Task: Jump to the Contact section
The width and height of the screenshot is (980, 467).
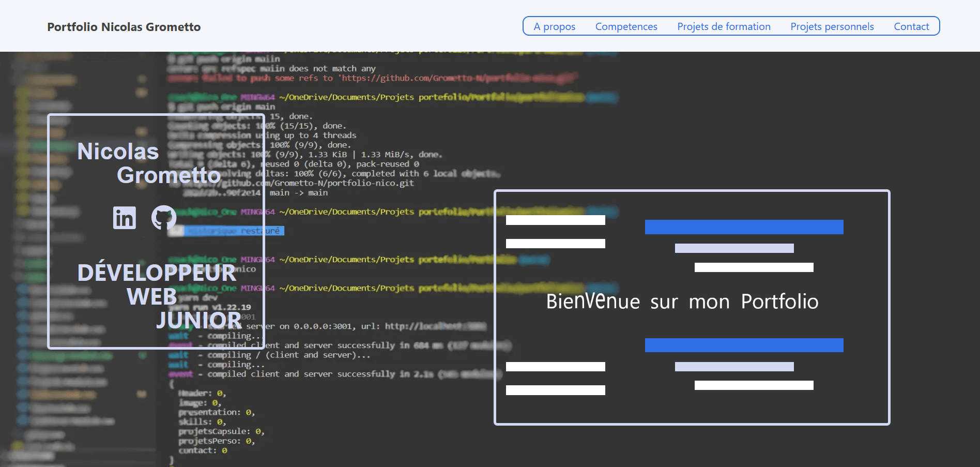Action: [x=911, y=26]
